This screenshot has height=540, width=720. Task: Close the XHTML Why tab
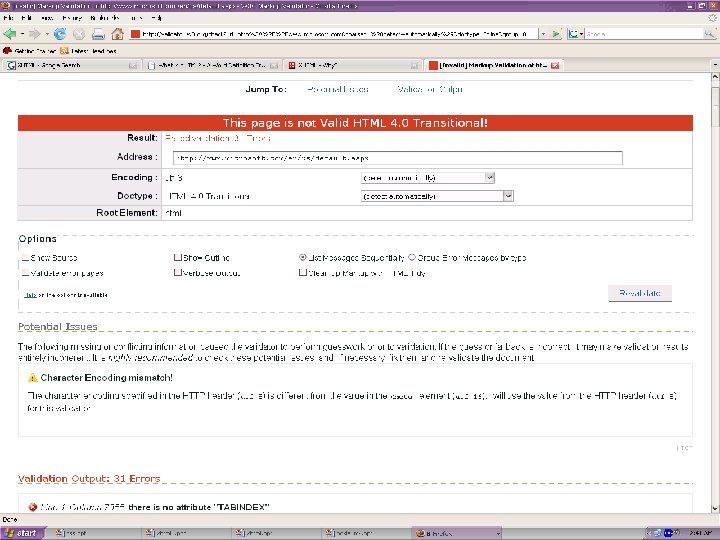pos(414,66)
